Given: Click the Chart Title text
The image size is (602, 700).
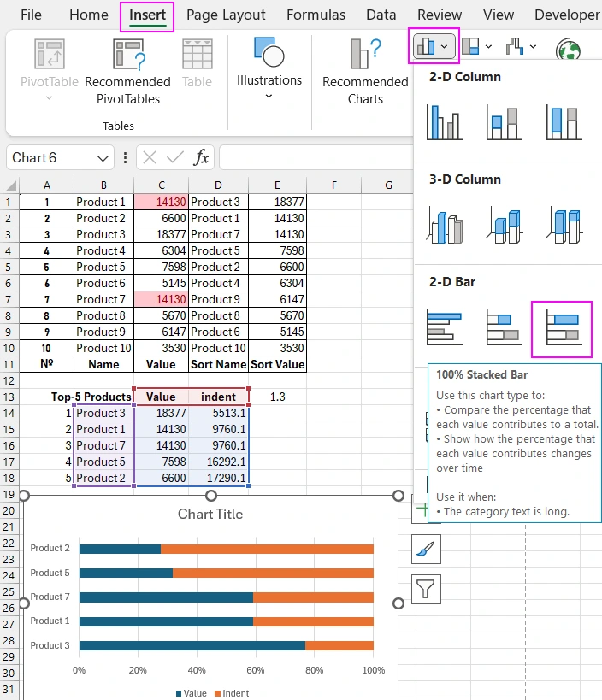Looking at the screenshot, I should pos(210,514).
